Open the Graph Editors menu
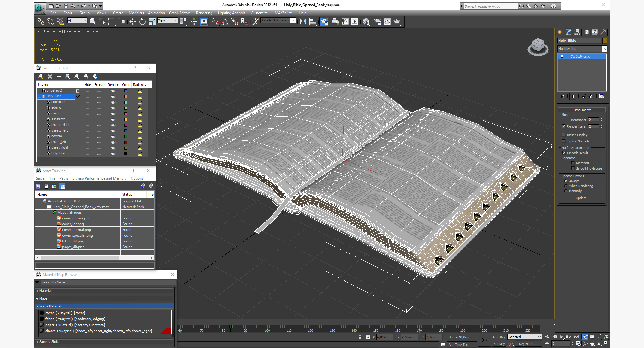Screen dimensions: 644x348 (x=180, y=13)
